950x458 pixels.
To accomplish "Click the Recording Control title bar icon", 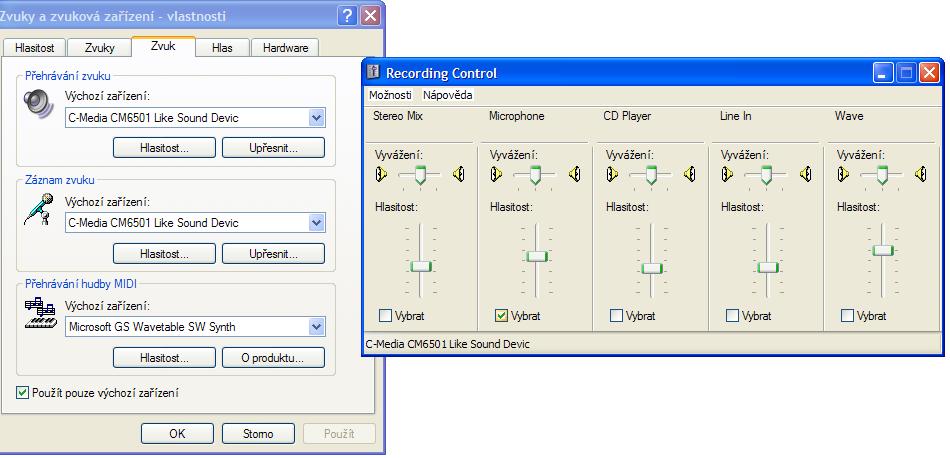I will (x=374, y=72).
